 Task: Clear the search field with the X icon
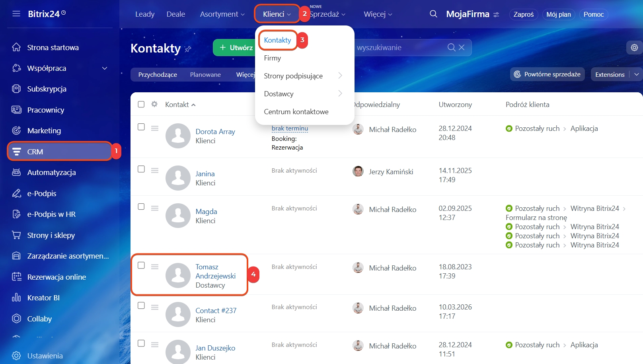click(462, 47)
